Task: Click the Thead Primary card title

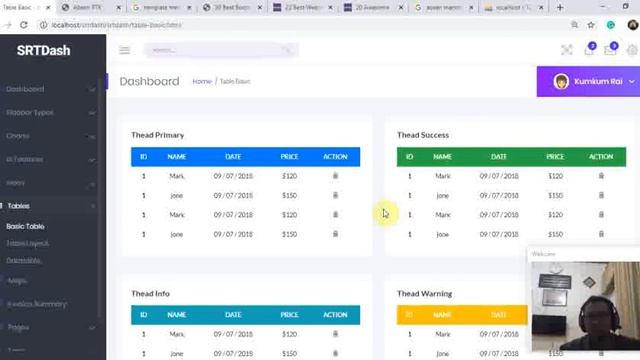Action: [x=158, y=135]
